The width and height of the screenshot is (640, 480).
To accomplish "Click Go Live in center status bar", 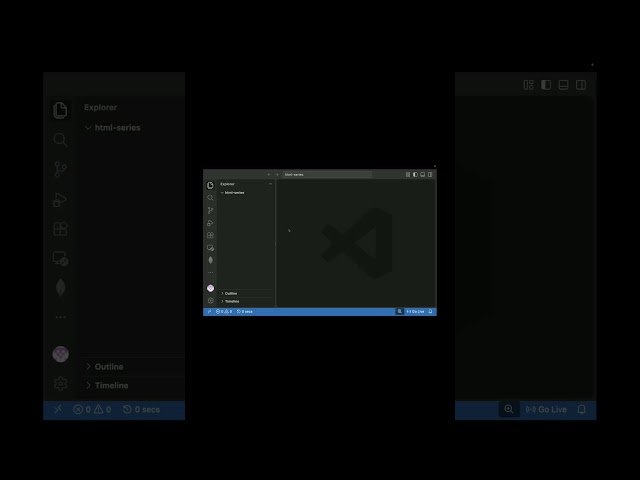I will pyautogui.click(x=415, y=311).
